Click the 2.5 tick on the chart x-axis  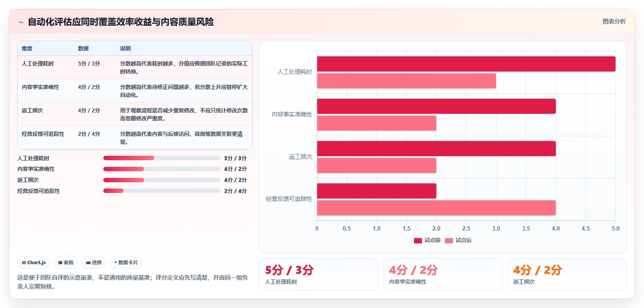(466, 228)
